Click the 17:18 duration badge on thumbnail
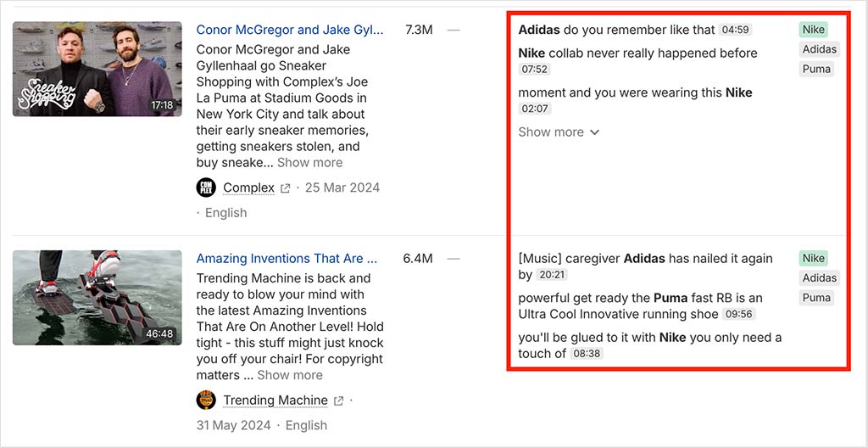 pyautogui.click(x=162, y=105)
